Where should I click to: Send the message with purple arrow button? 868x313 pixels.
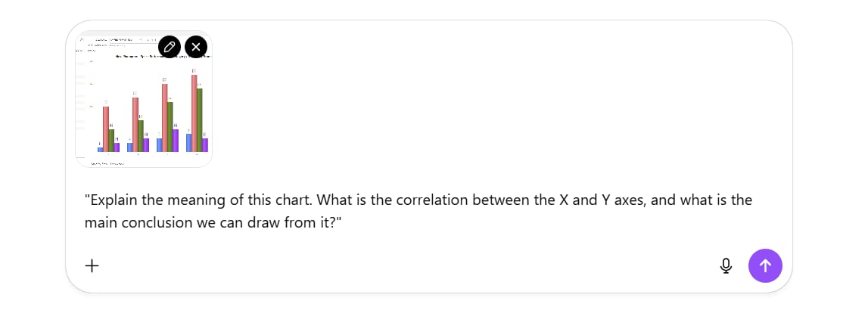tap(765, 266)
